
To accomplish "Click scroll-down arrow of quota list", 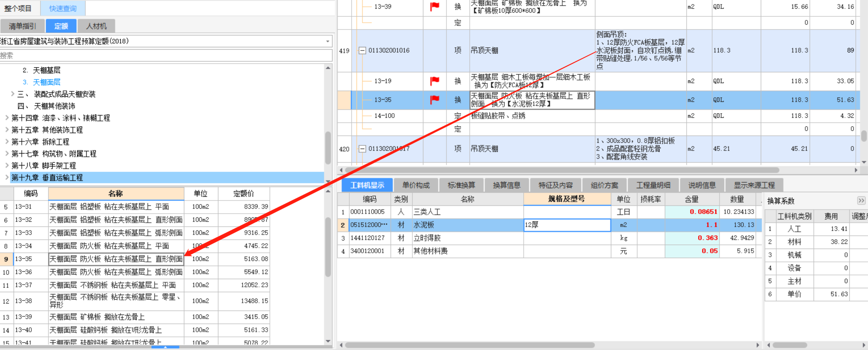I will (x=328, y=341).
